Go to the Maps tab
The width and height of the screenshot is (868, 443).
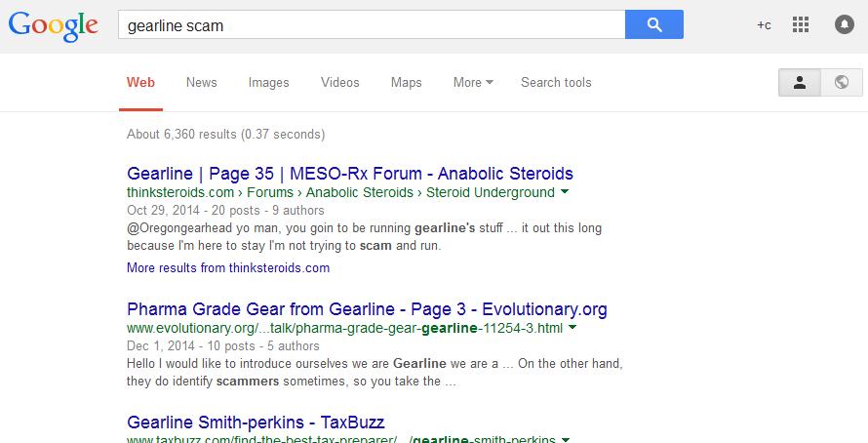407,83
